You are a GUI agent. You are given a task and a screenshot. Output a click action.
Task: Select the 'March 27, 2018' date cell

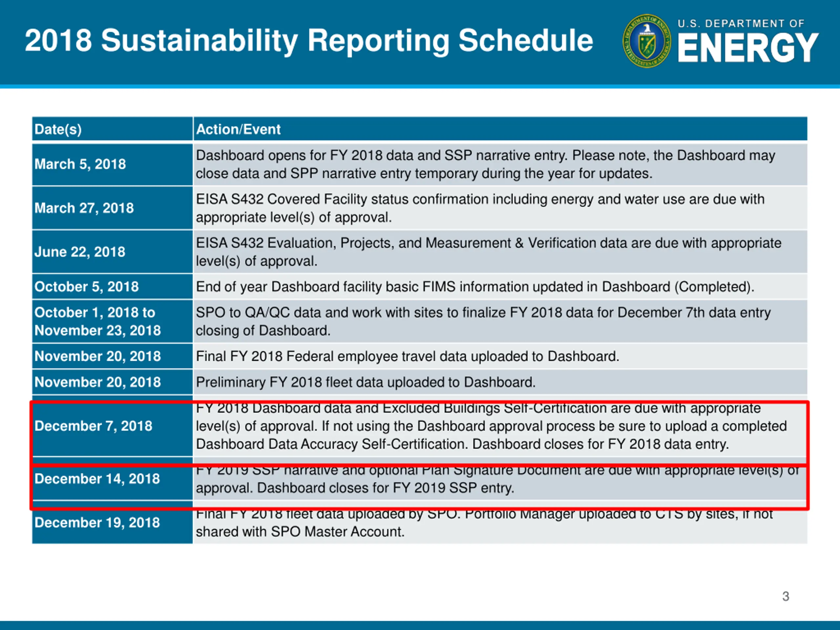click(113, 208)
